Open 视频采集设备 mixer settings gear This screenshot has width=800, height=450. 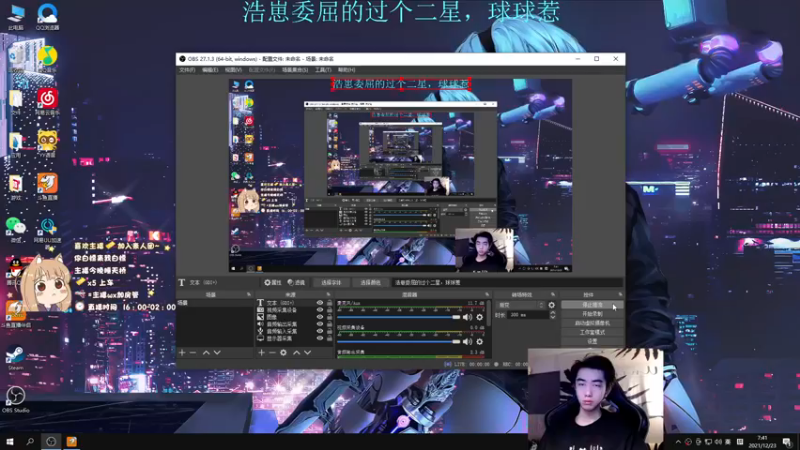480,341
